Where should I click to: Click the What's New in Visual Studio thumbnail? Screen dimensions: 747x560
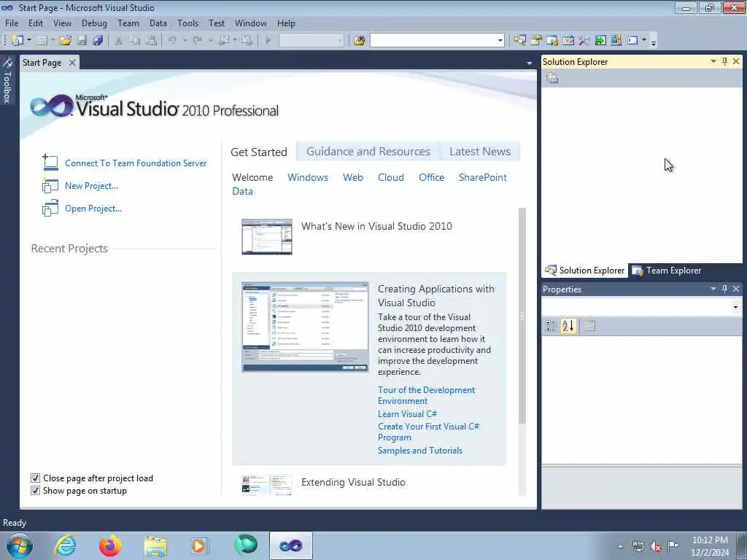(x=267, y=237)
